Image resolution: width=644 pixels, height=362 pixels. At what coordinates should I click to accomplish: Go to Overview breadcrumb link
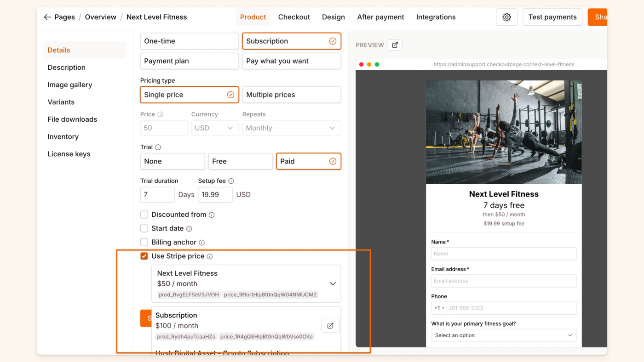(x=101, y=17)
